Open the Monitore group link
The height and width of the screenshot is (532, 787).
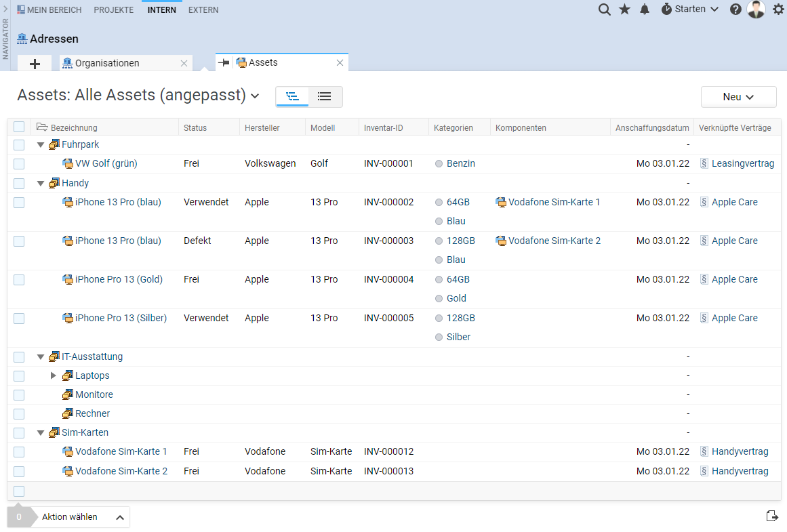[94, 395]
